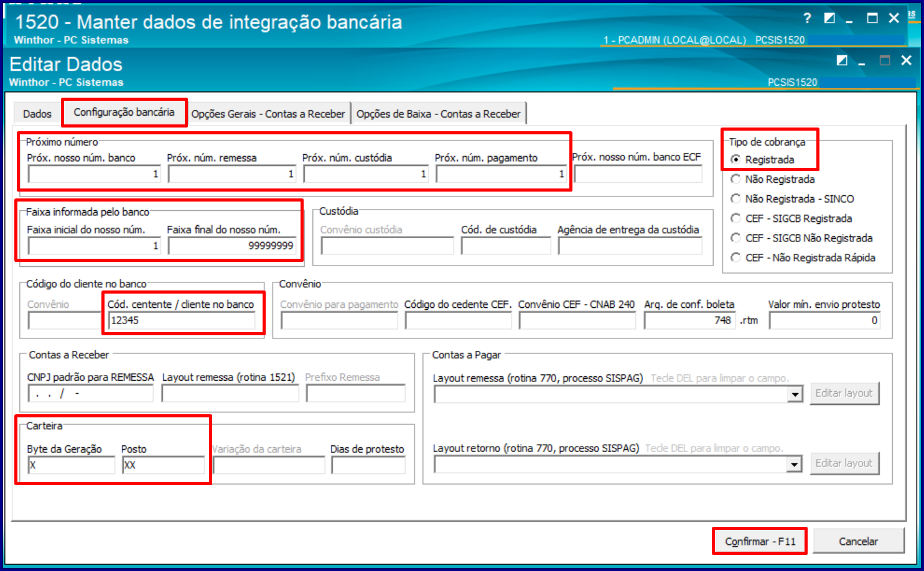
Task: Click the Convênio para pagamento field
Action: pyautogui.click(x=339, y=320)
